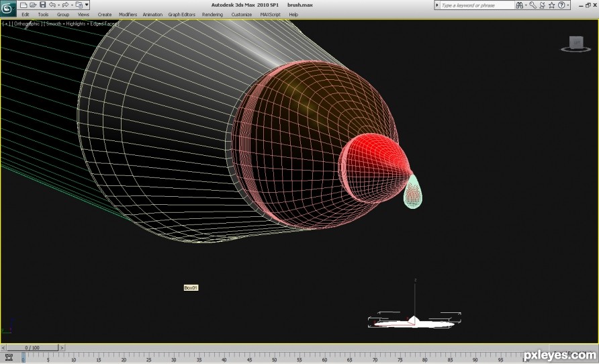Screen dimensions: 599x364
Task: Open the Graph Editors menu
Action: 181,15
